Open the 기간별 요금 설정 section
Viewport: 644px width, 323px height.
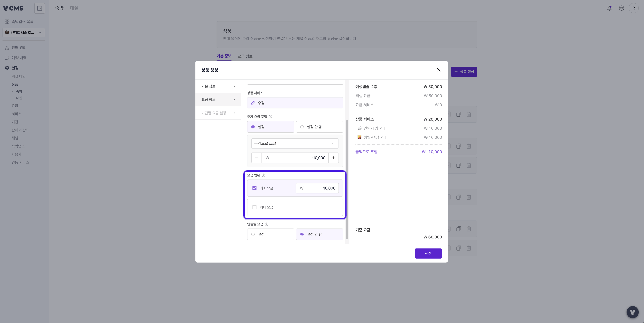(x=218, y=113)
